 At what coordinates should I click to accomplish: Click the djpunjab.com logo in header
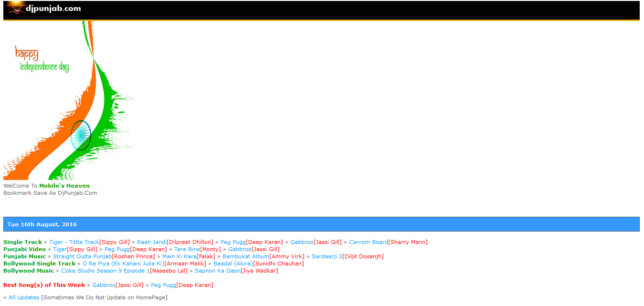click(x=43, y=9)
